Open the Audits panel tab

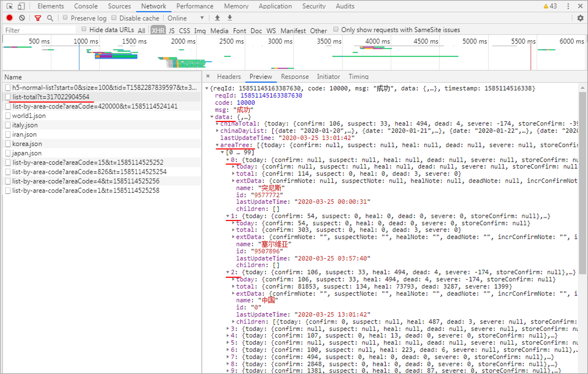point(345,6)
